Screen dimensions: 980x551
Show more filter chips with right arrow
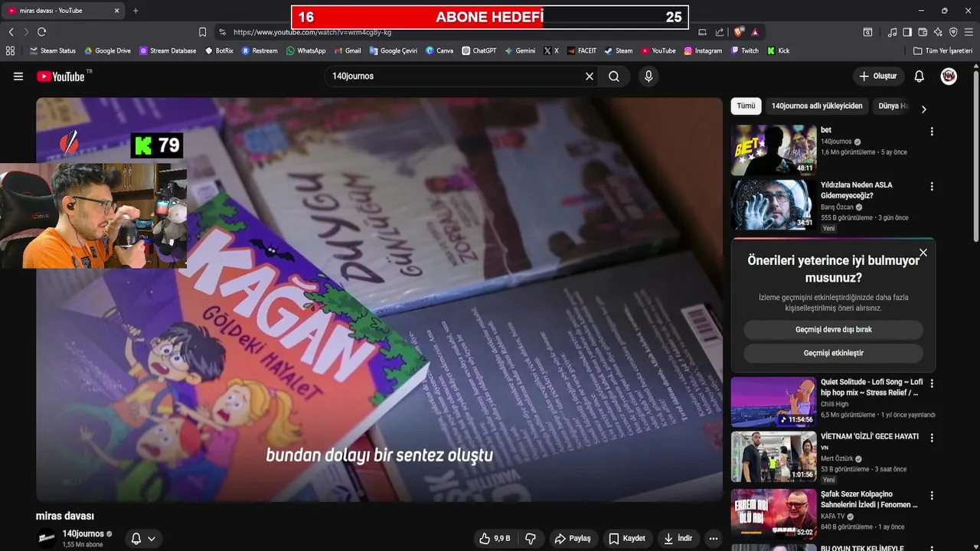(x=923, y=109)
